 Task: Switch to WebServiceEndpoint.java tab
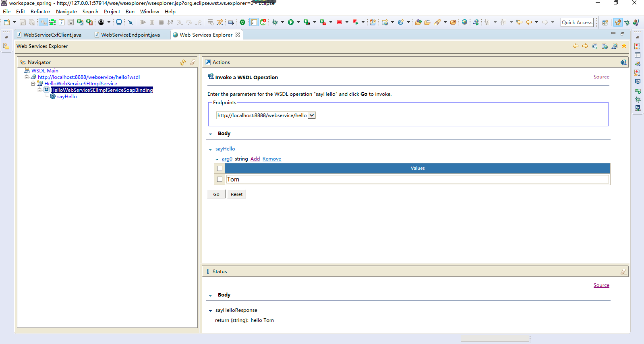(127, 35)
